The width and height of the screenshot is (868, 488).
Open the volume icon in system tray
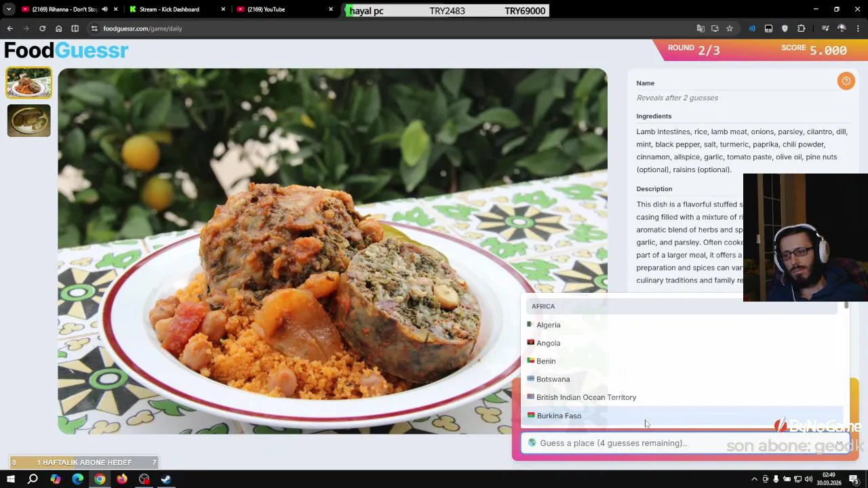(x=808, y=479)
